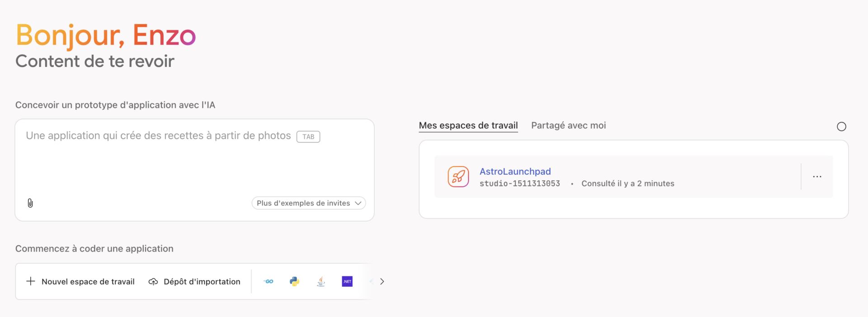Screen dimensions: 868x317
Task: Click the Consulté il y a 2 minutes text
Action: tap(627, 183)
